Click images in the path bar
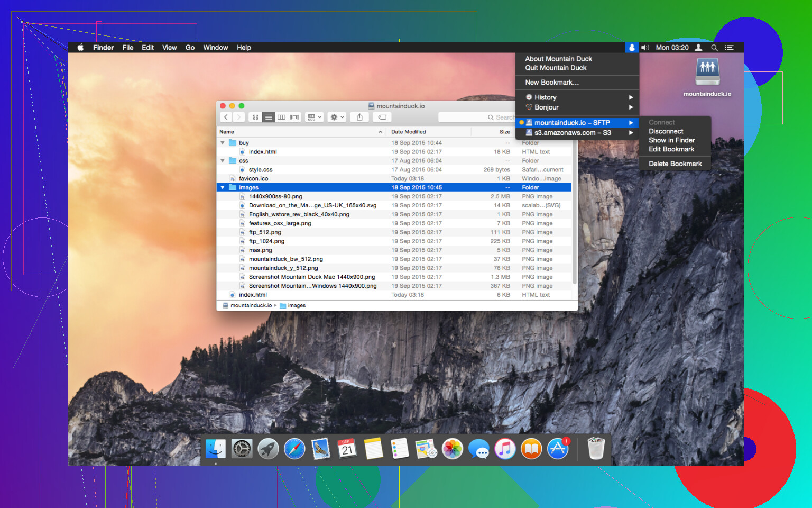The image size is (812, 508). coord(292,305)
